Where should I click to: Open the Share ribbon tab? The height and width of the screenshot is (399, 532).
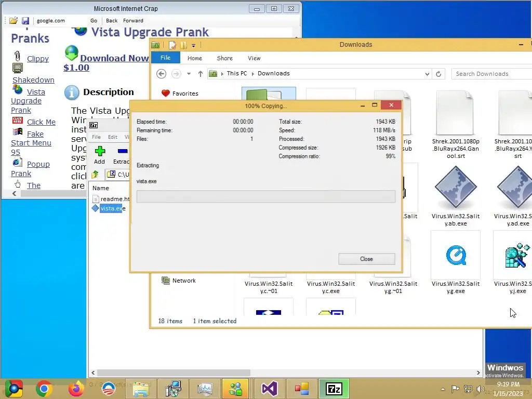[x=224, y=58]
